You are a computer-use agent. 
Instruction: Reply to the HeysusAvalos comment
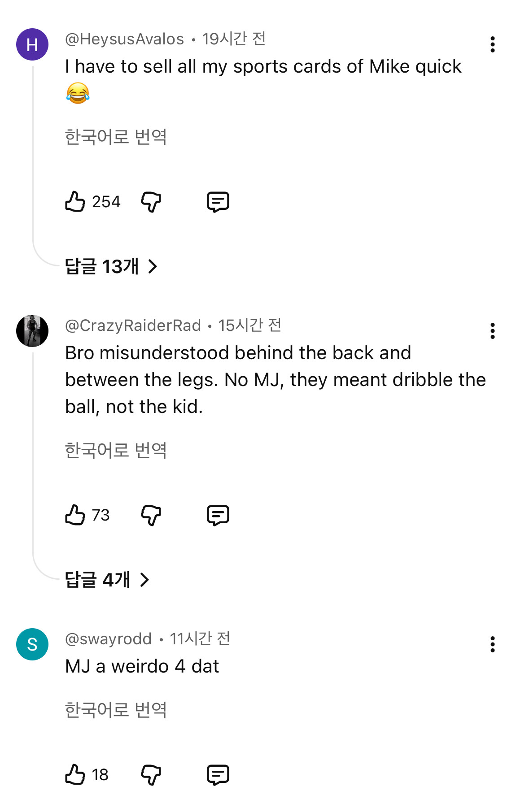[x=218, y=202]
